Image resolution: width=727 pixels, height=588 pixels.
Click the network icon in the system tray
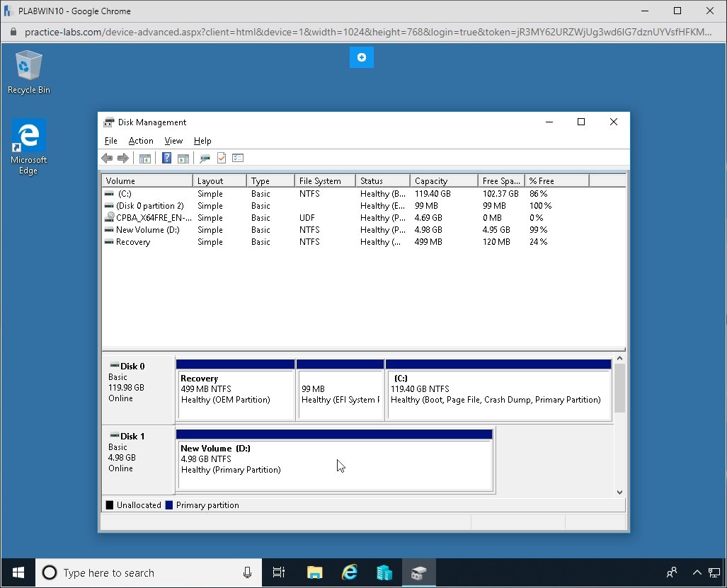coord(714,572)
